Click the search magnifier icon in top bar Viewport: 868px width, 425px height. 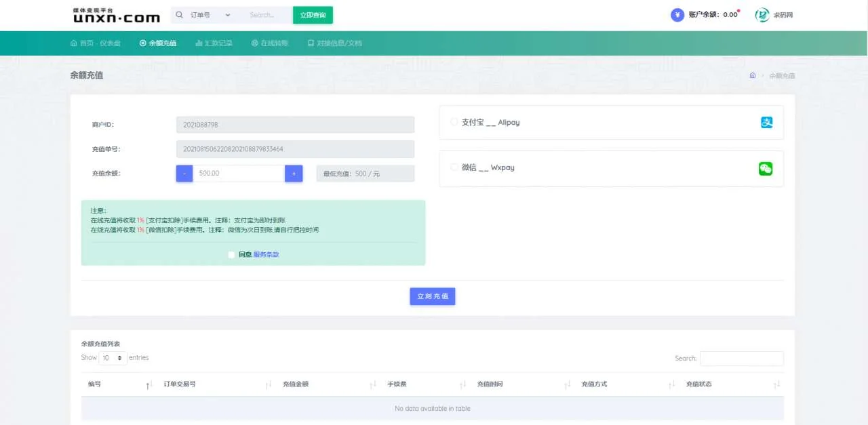[x=178, y=14]
